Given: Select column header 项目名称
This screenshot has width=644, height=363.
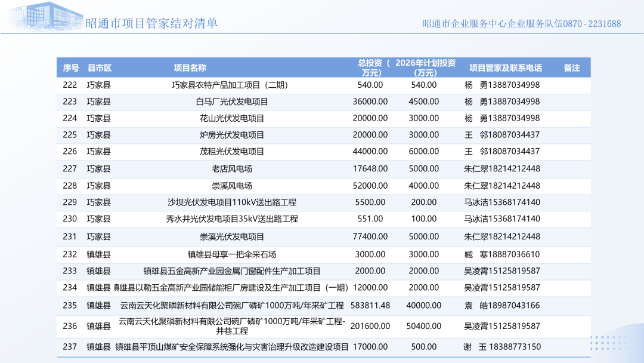Looking at the screenshot, I should pyautogui.click(x=190, y=68).
